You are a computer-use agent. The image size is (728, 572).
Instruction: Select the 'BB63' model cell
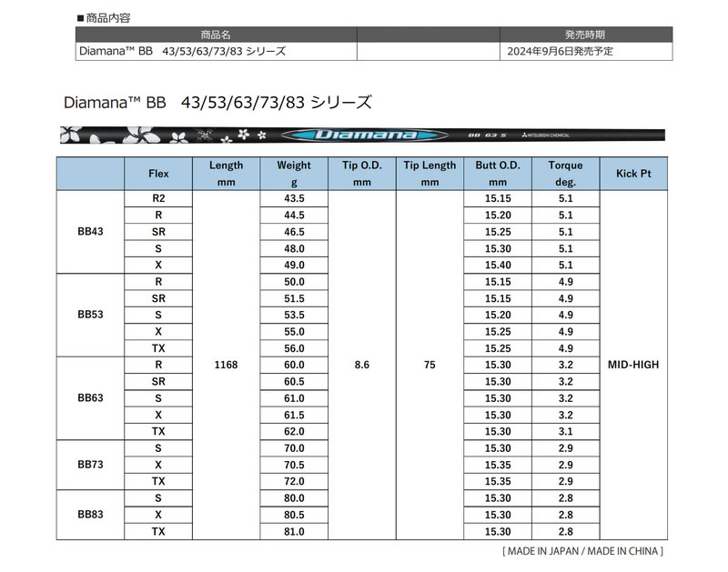90,398
